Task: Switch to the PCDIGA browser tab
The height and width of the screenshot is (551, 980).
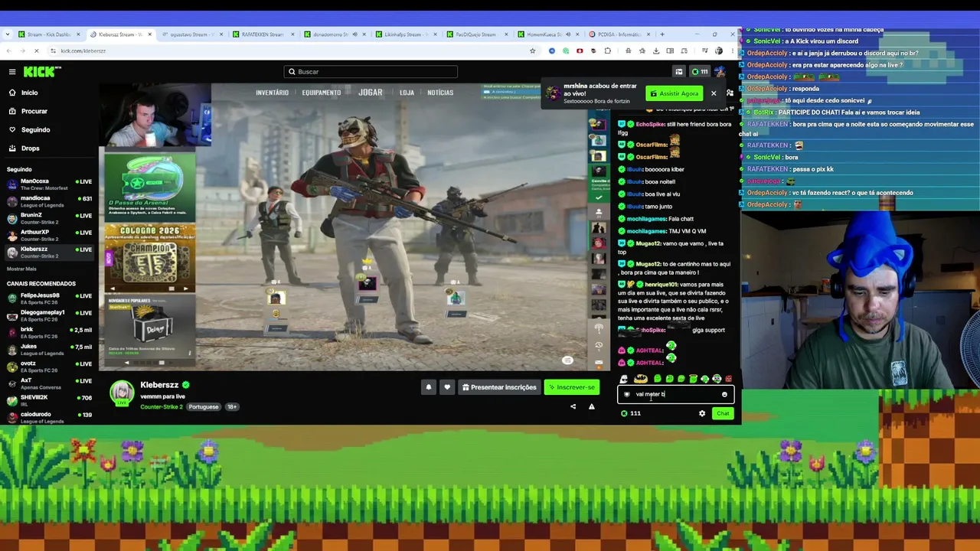Action: pyautogui.click(x=618, y=34)
